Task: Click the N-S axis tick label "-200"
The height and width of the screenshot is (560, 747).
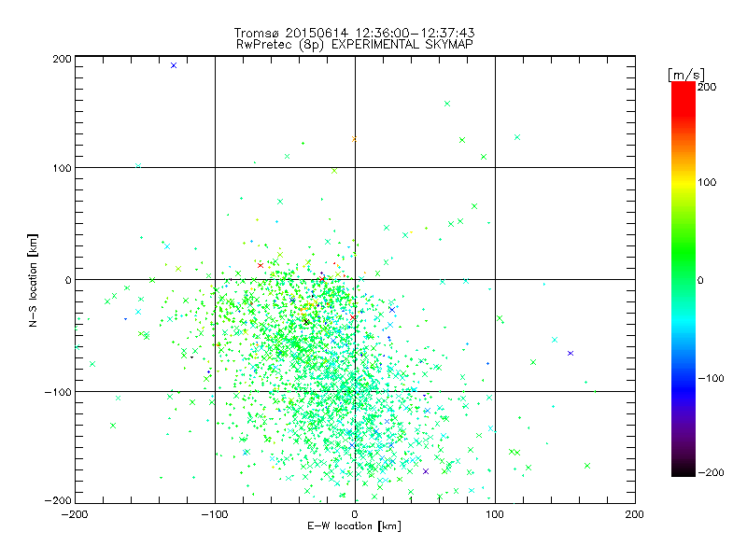Action: pos(59,500)
